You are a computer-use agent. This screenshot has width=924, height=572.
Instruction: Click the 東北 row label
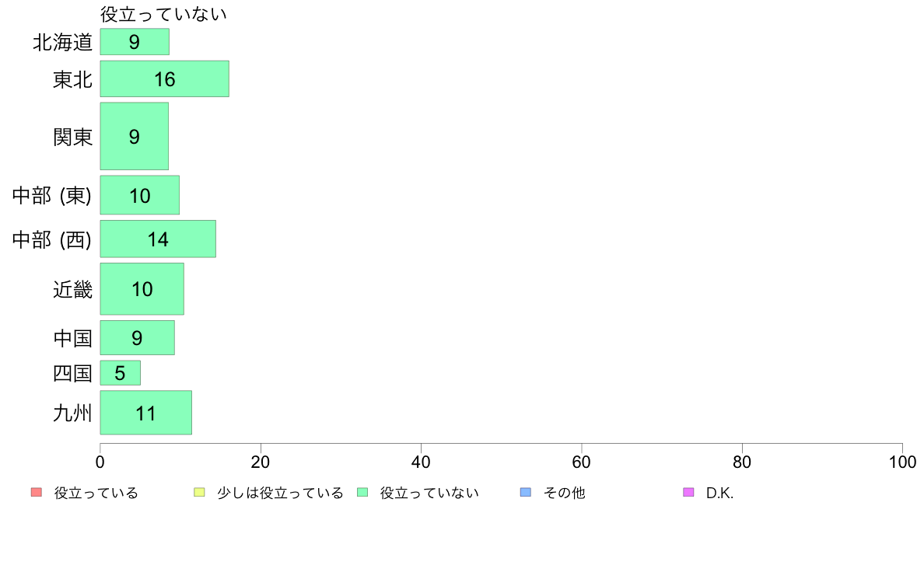coord(72,79)
